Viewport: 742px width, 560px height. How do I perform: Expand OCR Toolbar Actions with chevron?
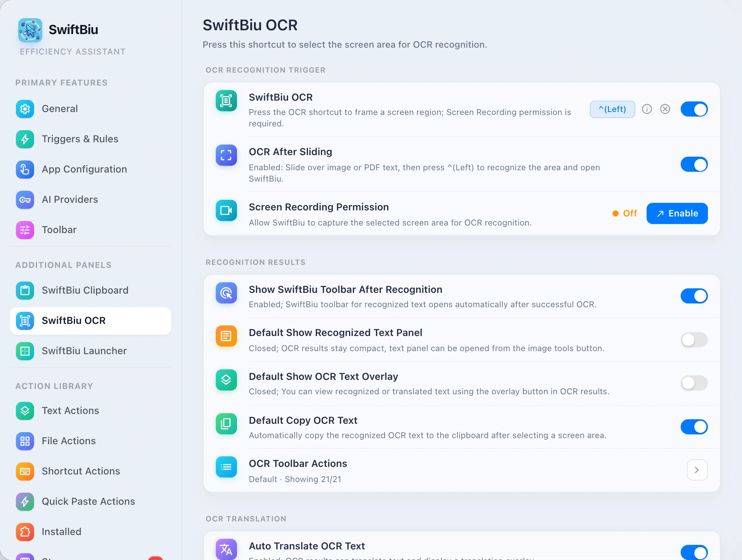[697, 470]
